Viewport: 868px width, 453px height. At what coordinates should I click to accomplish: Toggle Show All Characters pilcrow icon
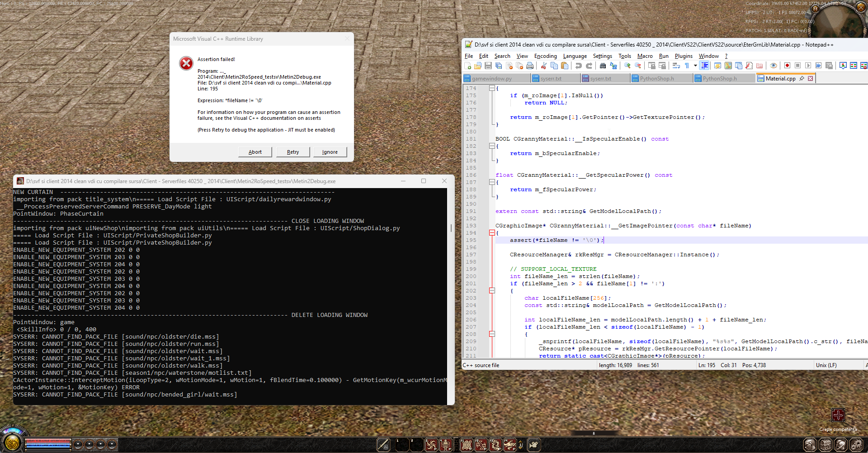[x=687, y=66]
